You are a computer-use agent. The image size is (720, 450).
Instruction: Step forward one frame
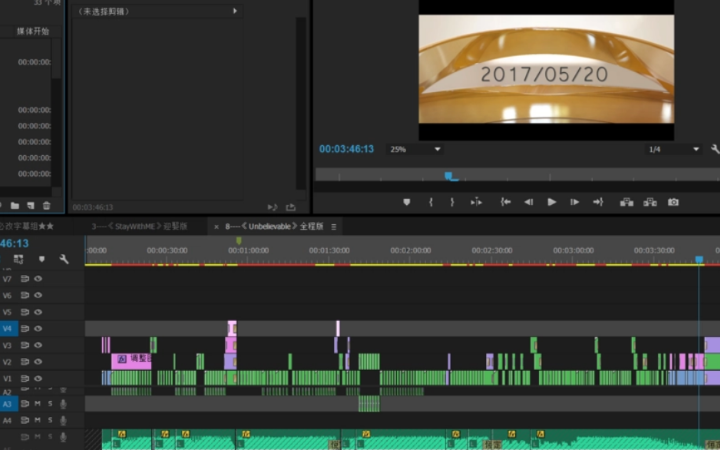coord(574,202)
